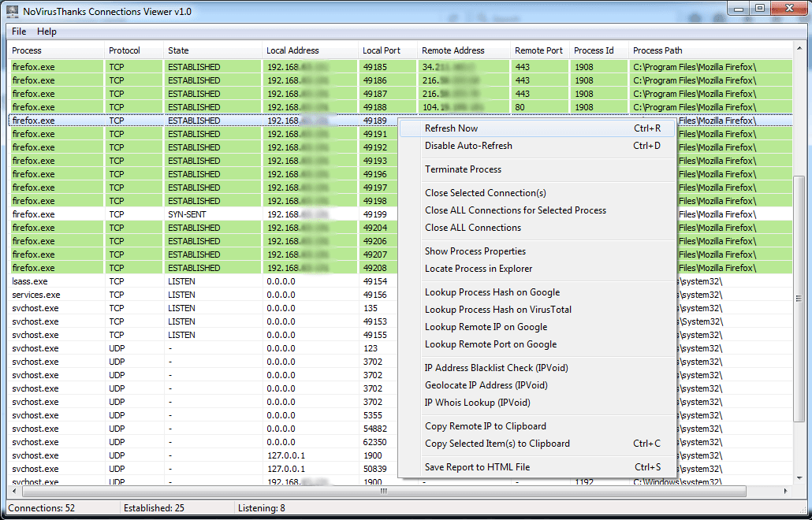
Task: Choose Locate Process in Explorer
Action: pyautogui.click(x=538, y=269)
